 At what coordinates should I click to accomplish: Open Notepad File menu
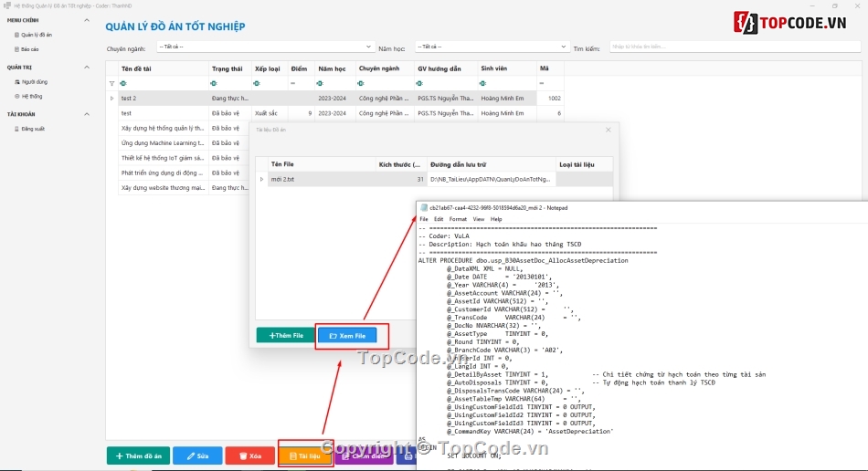click(423, 219)
